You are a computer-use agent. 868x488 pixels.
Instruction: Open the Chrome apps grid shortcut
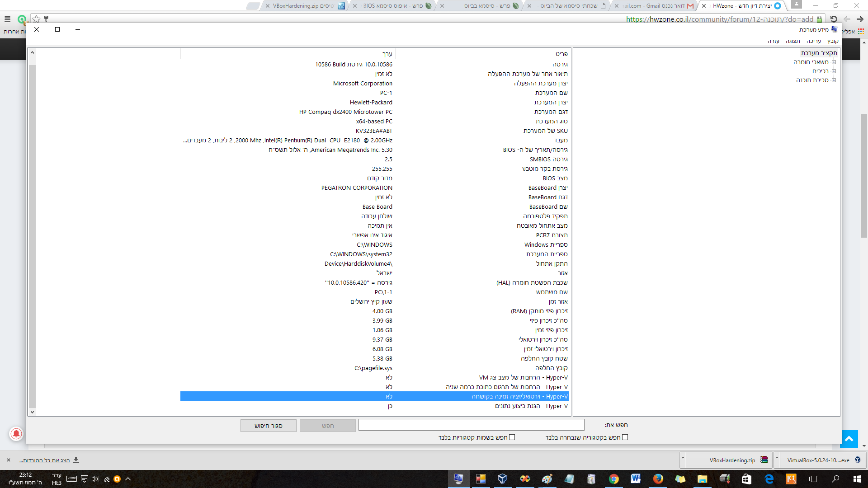point(861,32)
